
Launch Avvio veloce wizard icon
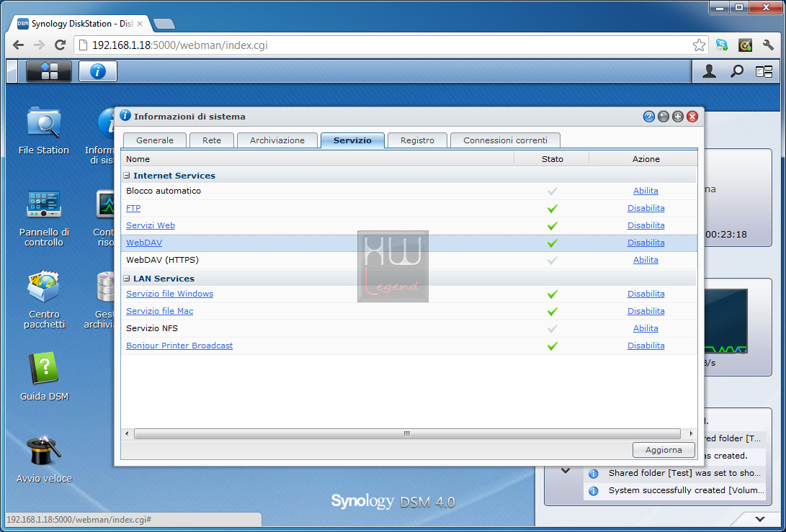point(44,459)
